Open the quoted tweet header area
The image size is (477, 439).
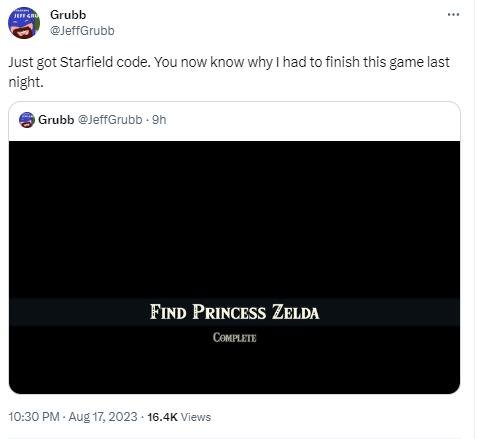pyautogui.click(x=234, y=121)
